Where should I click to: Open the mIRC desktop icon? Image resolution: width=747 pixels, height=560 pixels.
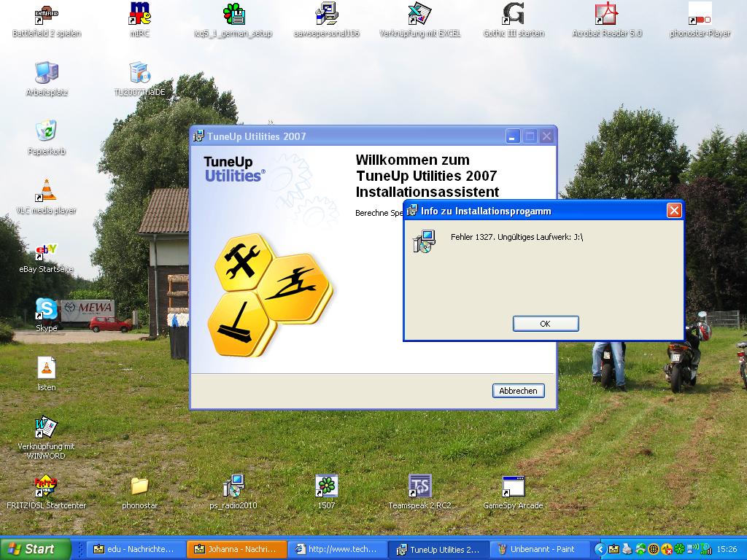coord(139,20)
